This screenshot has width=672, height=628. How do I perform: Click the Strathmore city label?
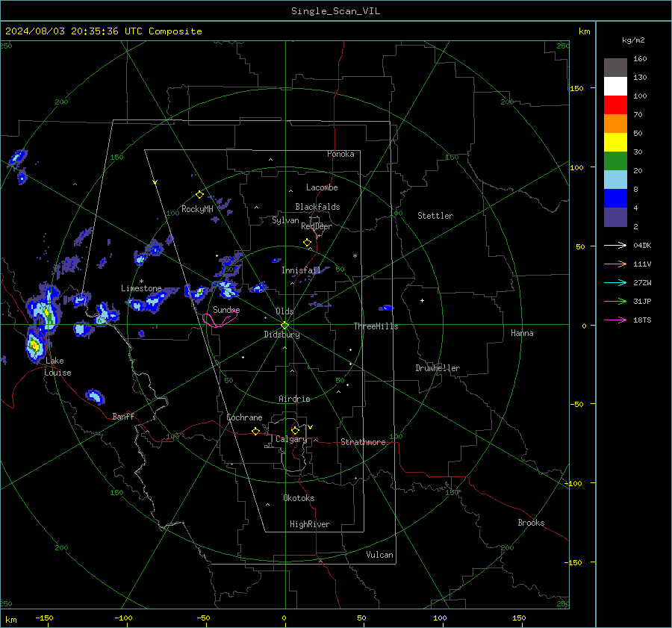363,442
